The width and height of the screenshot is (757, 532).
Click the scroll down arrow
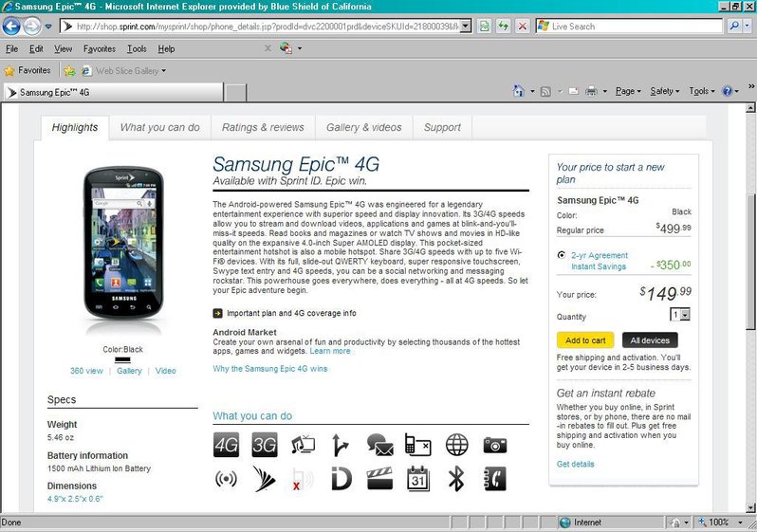point(750,507)
